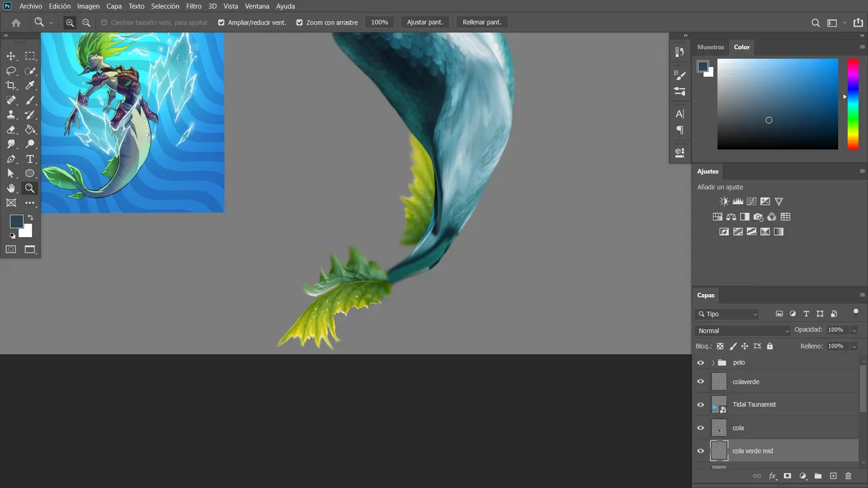The image size is (868, 488).
Task: Select the Eraser tool
Action: [11, 129]
